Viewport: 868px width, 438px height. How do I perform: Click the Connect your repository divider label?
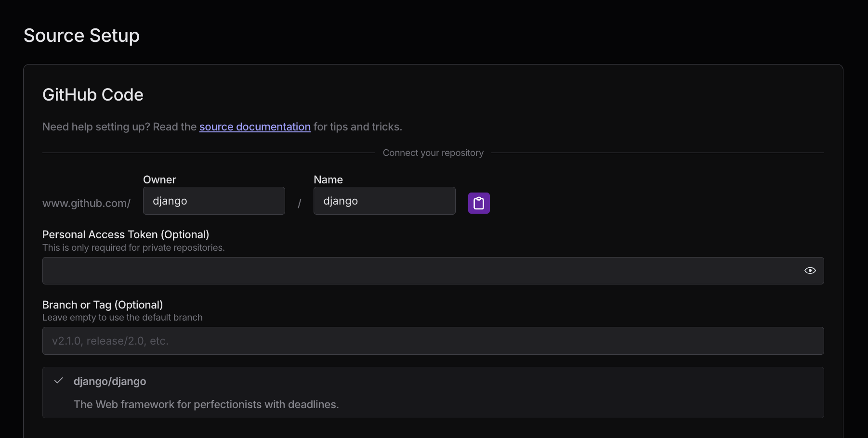click(x=433, y=153)
